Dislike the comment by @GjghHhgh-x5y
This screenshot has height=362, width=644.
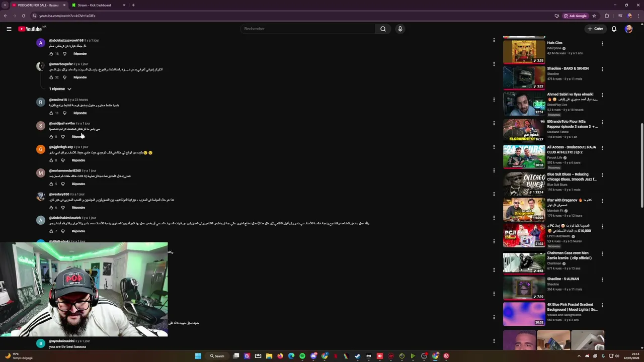[x=63, y=160]
